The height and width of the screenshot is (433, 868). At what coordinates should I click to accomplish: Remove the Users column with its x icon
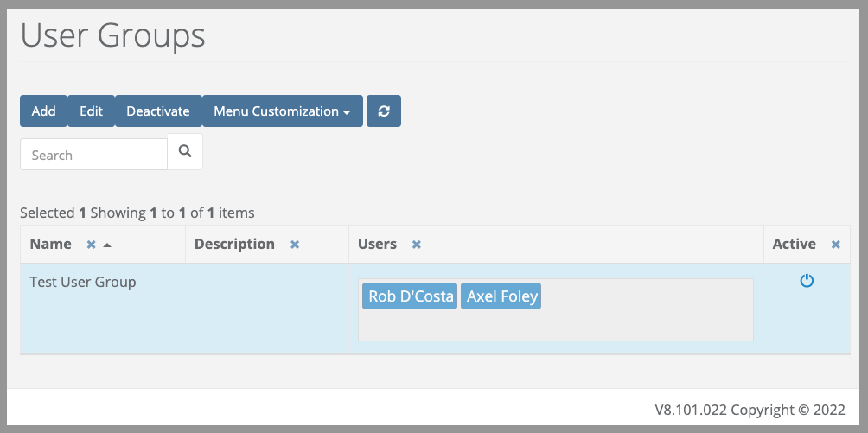(x=417, y=245)
